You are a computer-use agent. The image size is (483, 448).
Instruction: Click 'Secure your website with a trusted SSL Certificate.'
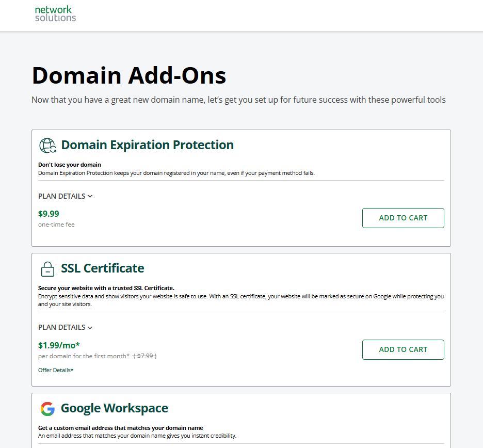click(x=106, y=288)
